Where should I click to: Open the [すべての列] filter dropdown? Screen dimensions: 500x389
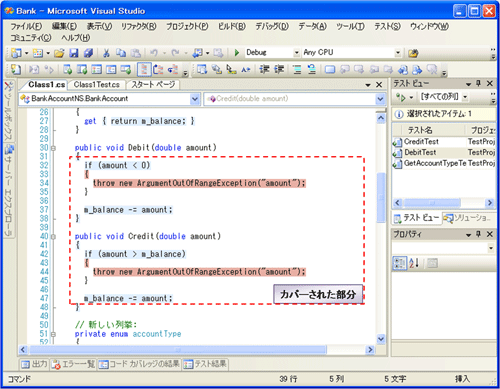(x=465, y=97)
